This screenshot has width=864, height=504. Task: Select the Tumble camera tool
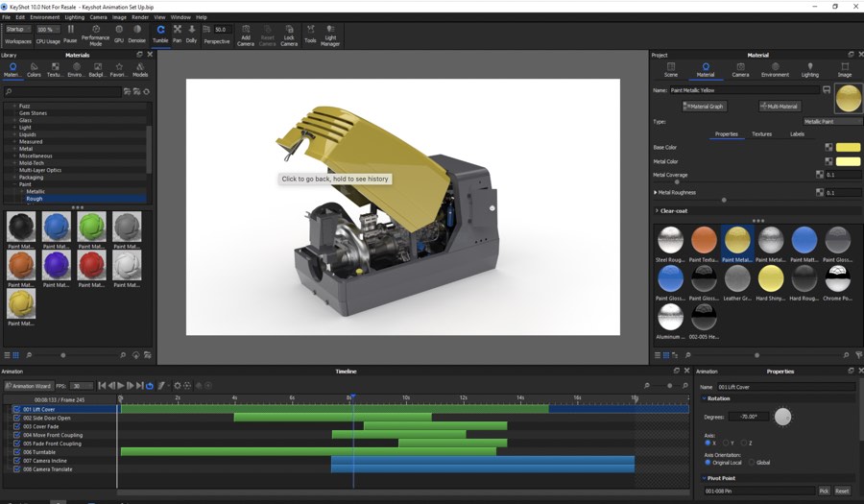pos(160,30)
